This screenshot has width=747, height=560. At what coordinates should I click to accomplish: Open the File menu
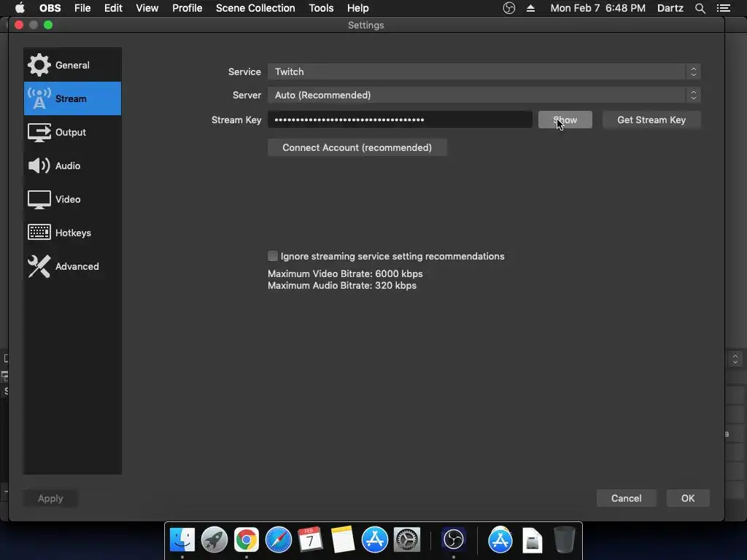(x=82, y=8)
